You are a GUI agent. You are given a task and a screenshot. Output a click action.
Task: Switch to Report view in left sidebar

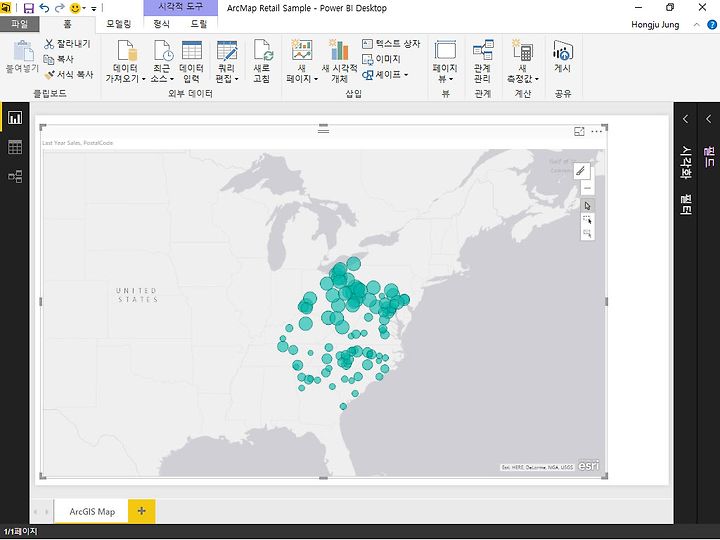[15, 118]
